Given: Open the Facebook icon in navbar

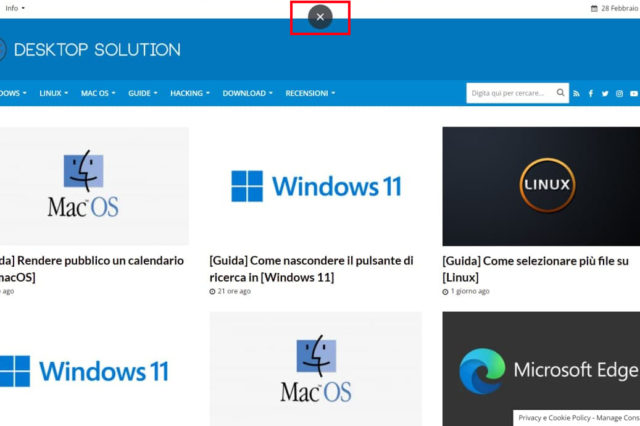Looking at the screenshot, I should pos(591,93).
